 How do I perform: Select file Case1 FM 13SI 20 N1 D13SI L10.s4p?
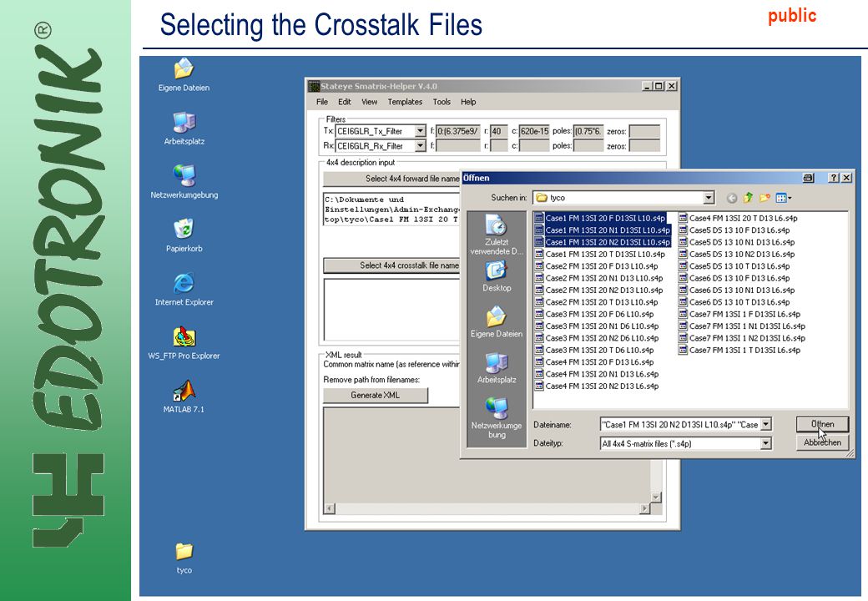tap(603, 230)
